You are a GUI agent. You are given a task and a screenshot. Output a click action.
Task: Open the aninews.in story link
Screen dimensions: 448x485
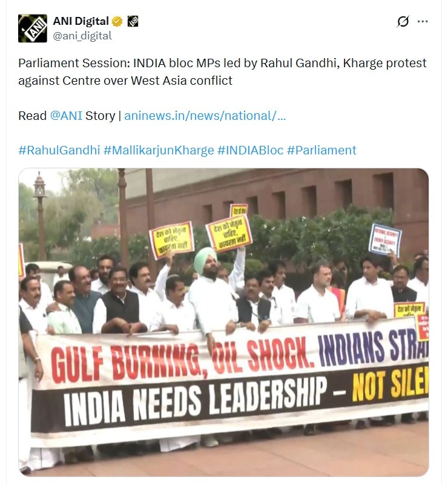click(x=205, y=116)
